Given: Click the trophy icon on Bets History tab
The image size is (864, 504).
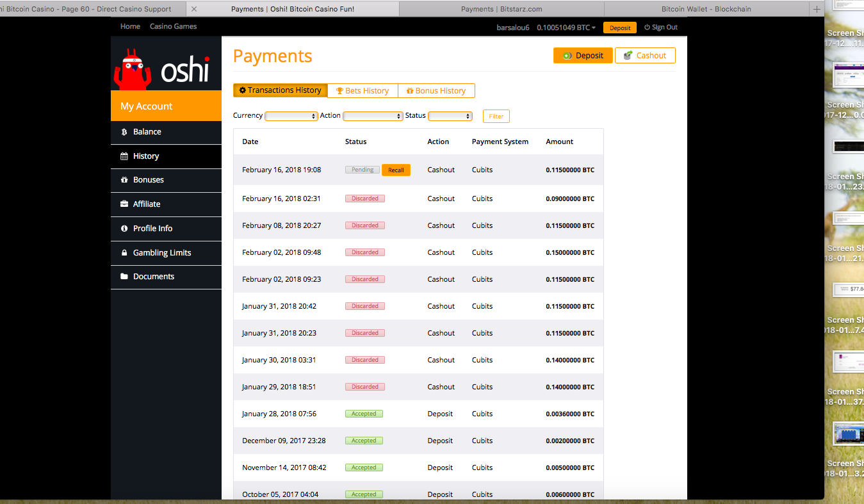Looking at the screenshot, I should click(340, 91).
